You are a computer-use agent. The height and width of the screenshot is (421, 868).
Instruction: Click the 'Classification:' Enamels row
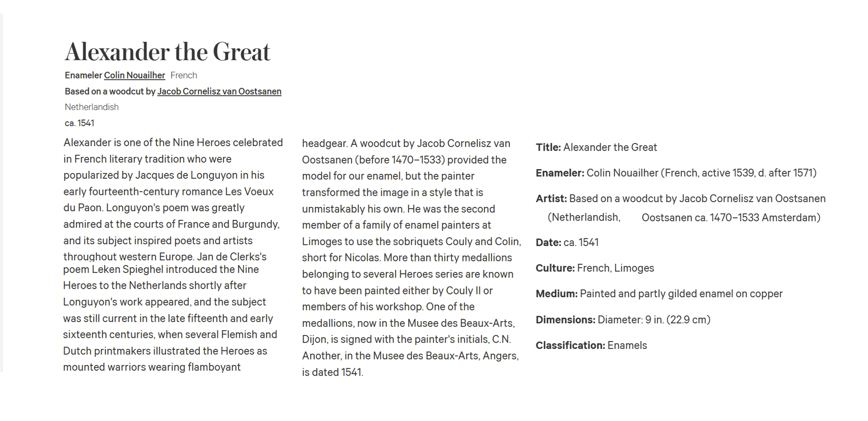pyautogui.click(x=591, y=345)
